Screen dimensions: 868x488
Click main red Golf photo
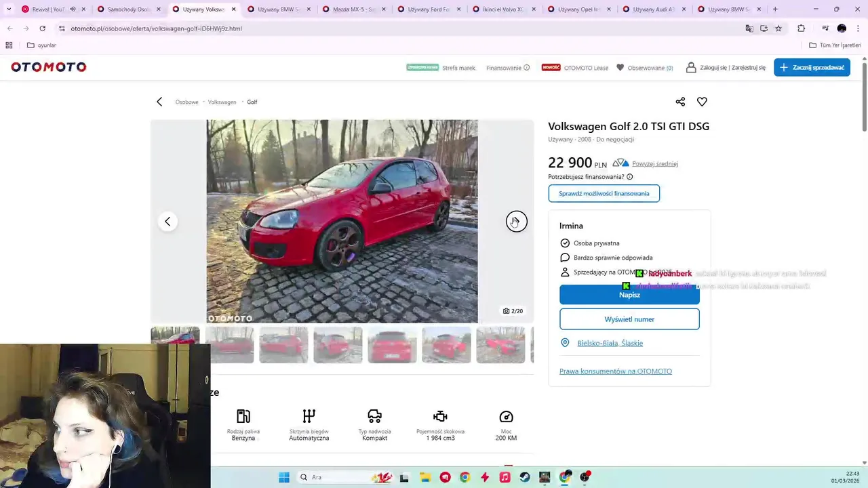click(342, 222)
